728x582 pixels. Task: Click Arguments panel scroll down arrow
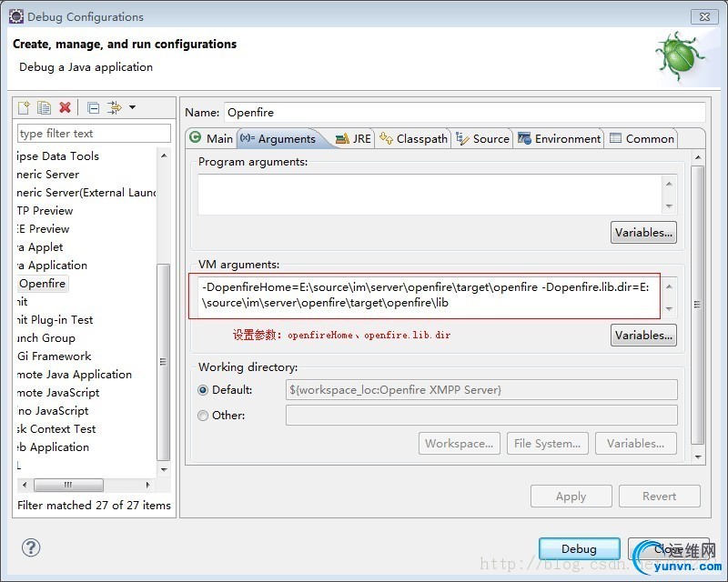[697, 457]
